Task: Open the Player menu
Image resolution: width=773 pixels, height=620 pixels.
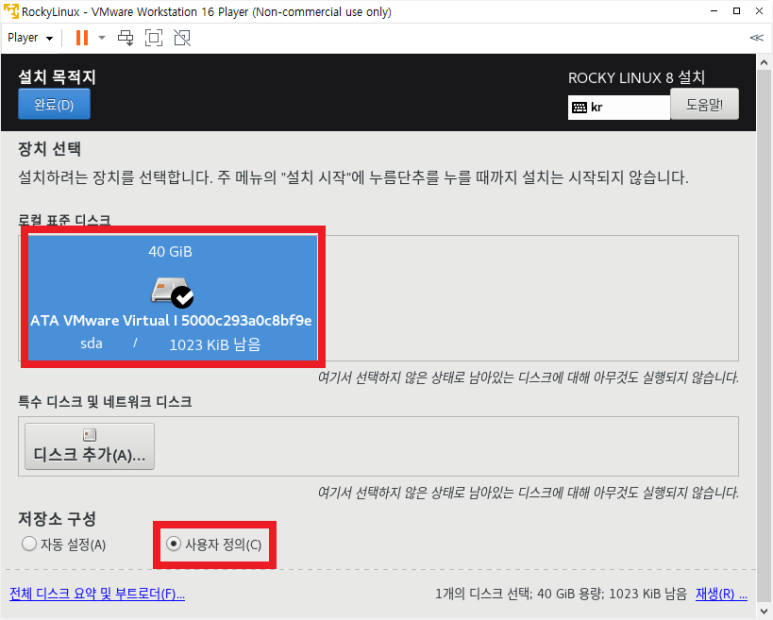Action: point(30,38)
